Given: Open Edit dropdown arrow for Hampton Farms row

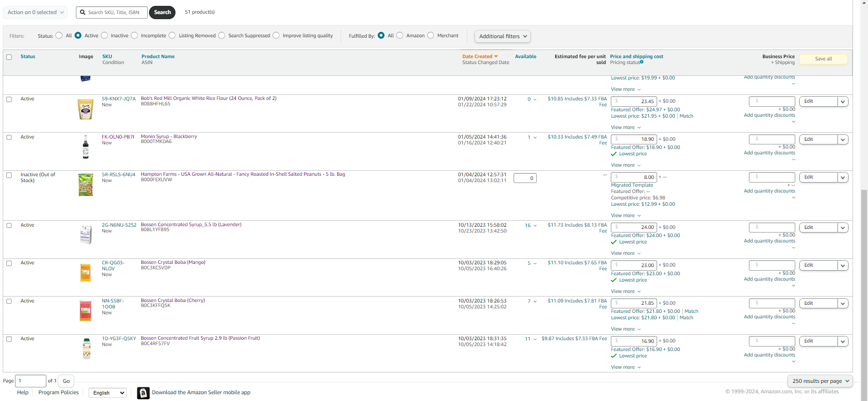Looking at the screenshot, I should point(843,178).
